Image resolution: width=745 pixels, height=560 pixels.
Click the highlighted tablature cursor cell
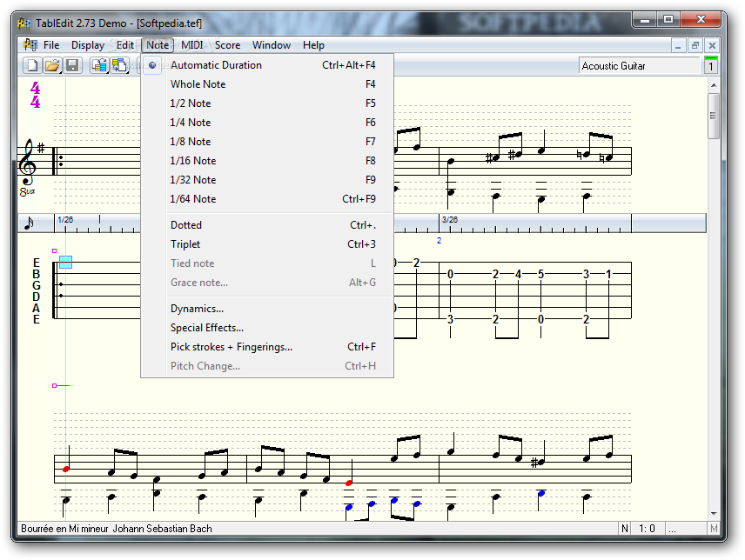click(x=65, y=262)
